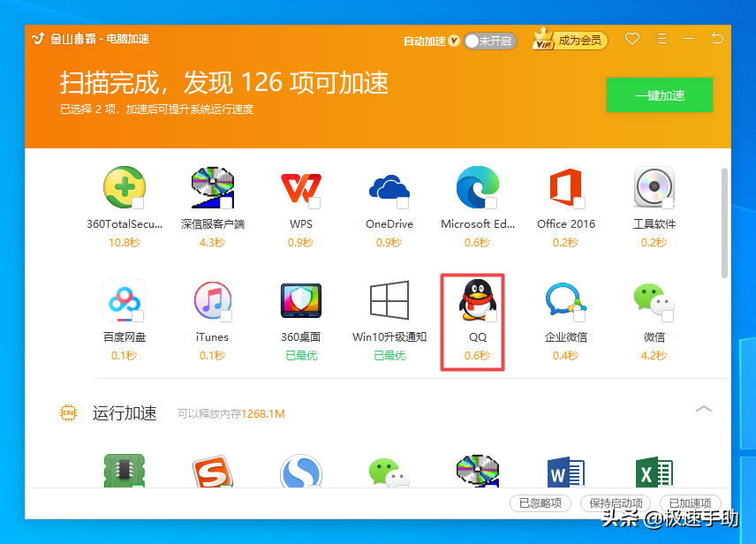Click 已最优 under 360桌面
Screen dimensions: 756x544
301,355
